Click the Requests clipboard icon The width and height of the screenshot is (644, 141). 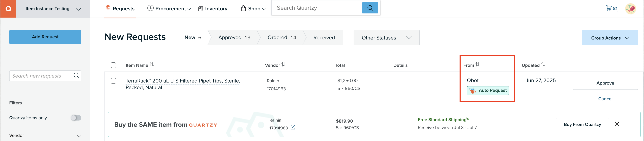pos(108,8)
